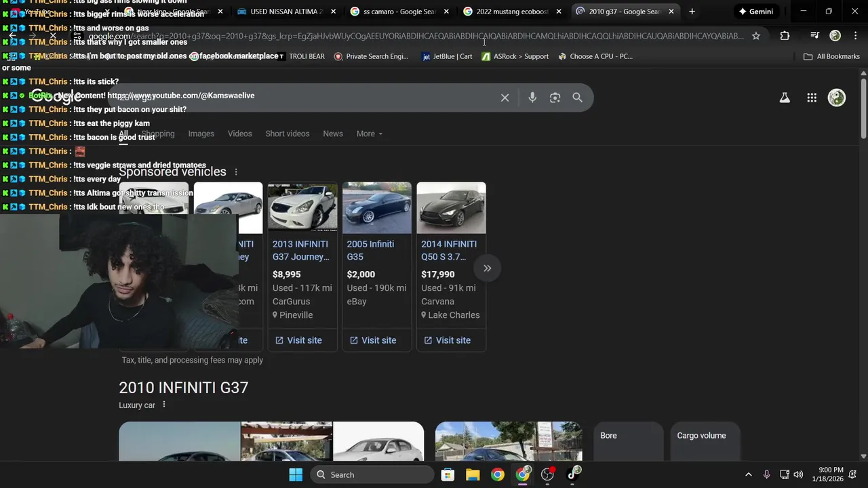Submit search with the magnifier icon
Screen dimensions: 868x488
click(577, 98)
